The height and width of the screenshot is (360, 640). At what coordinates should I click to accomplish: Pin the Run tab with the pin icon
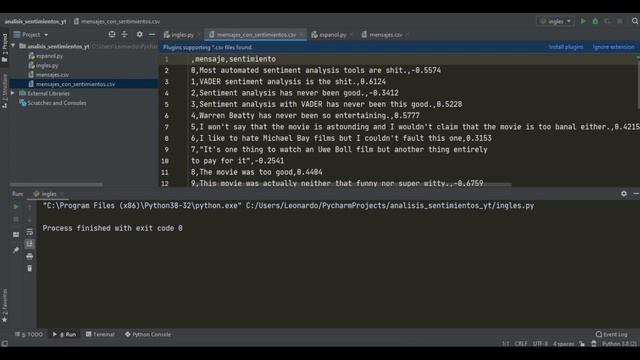point(16,250)
